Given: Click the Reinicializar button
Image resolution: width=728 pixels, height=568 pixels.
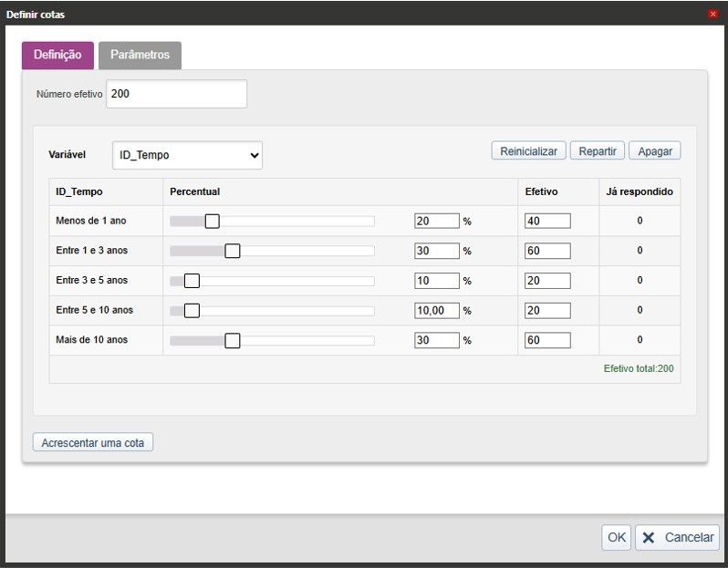Looking at the screenshot, I should coord(528,151).
